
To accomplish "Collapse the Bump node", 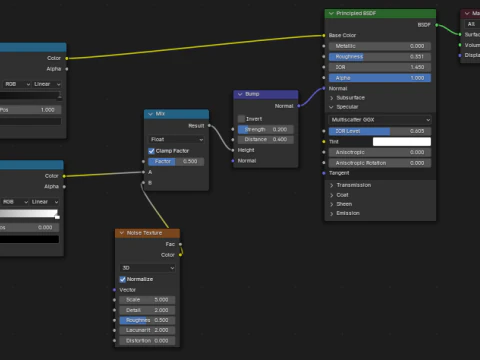I will point(240,94).
